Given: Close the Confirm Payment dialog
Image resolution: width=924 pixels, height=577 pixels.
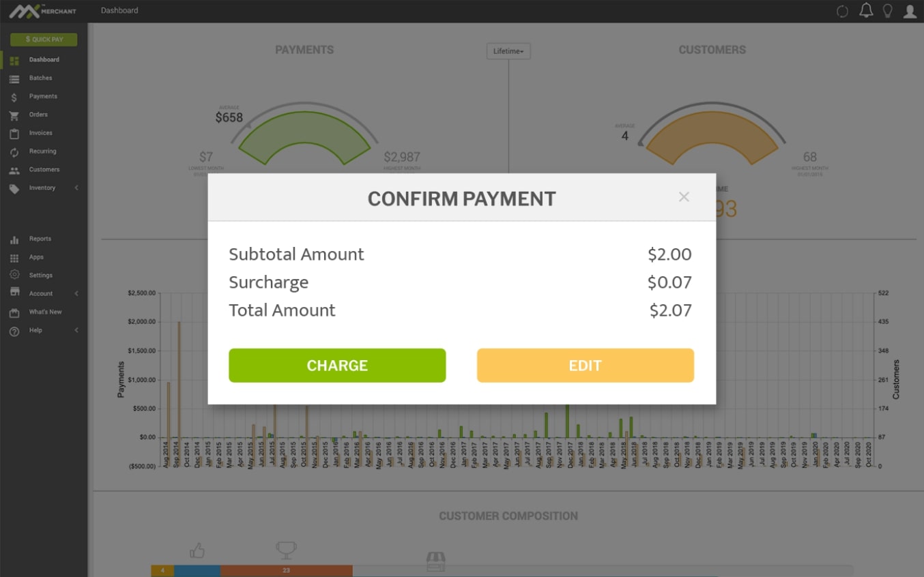Looking at the screenshot, I should [x=684, y=197].
